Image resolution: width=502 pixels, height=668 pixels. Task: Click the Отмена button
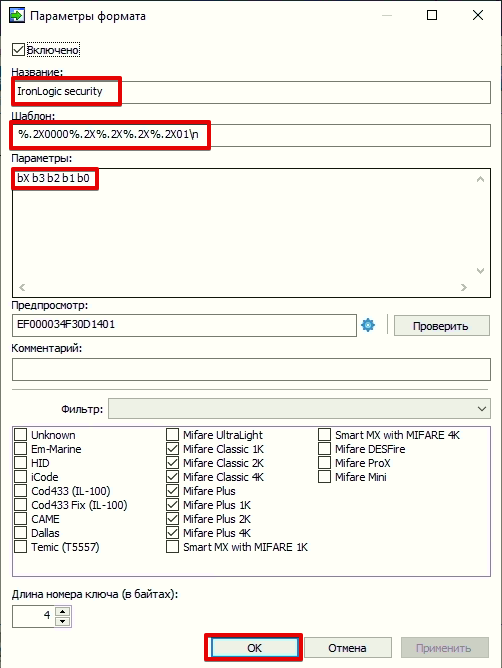(x=347, y=648)
